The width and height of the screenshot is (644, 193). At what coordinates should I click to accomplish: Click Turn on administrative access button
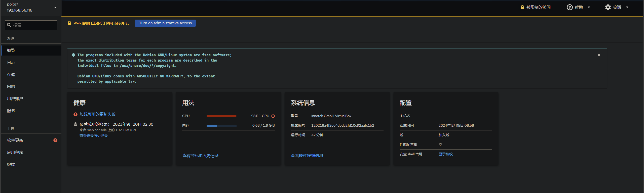coord(165,23)
